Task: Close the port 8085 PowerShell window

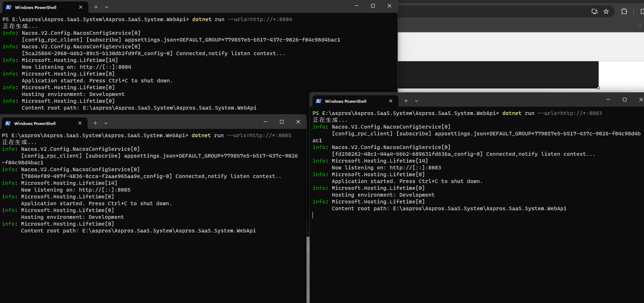Action: coord(298,122)
